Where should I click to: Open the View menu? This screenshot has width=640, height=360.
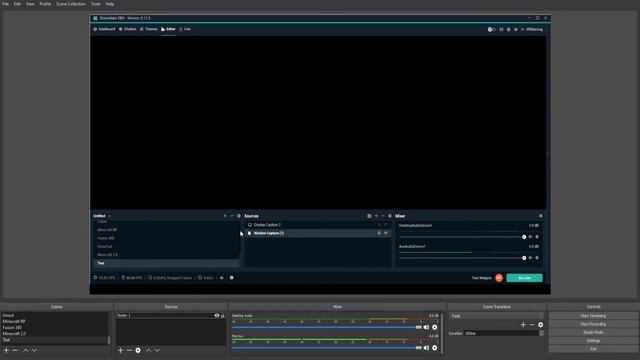coord(30,4)
